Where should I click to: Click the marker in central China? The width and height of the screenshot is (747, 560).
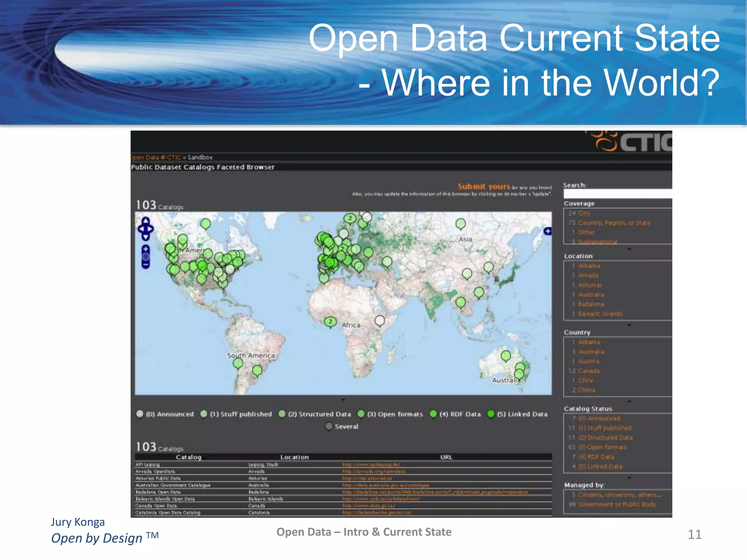click(467, 273)
